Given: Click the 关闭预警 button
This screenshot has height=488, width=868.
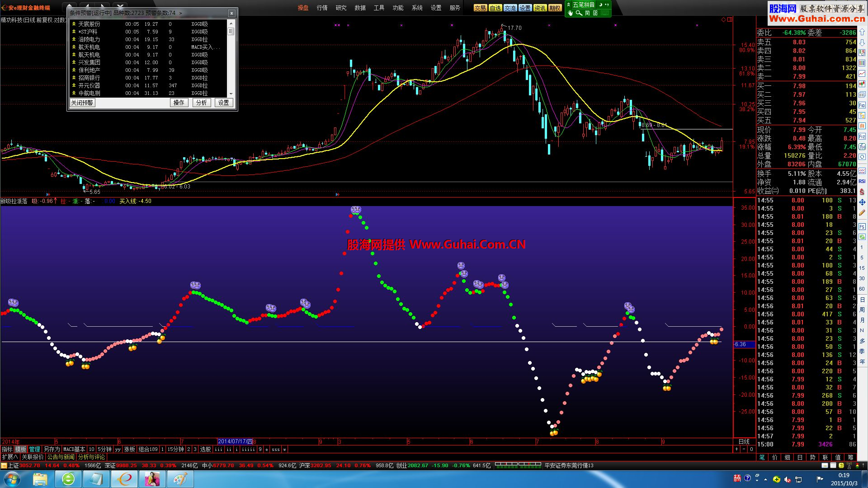Looking at the screenshot, I should pos(82,103).
